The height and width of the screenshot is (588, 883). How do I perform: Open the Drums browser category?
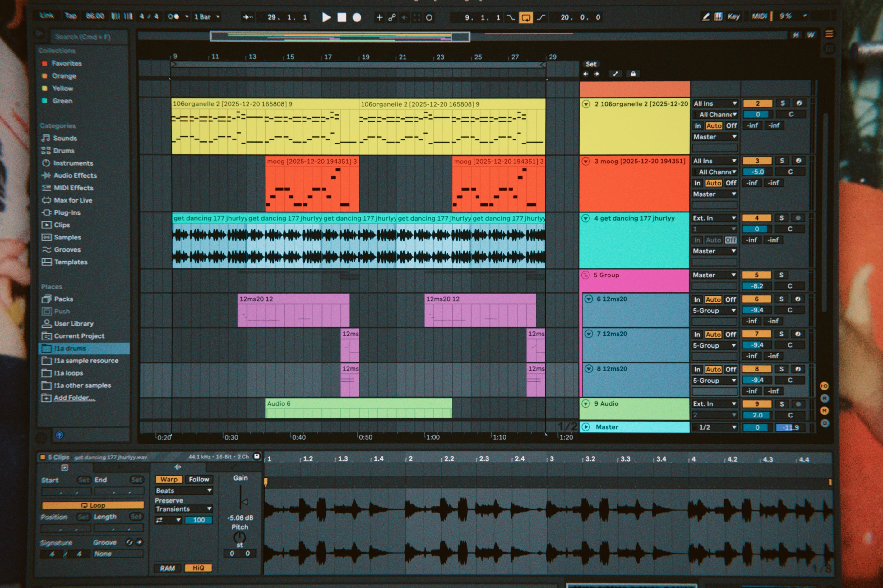[x=63, y=151]
